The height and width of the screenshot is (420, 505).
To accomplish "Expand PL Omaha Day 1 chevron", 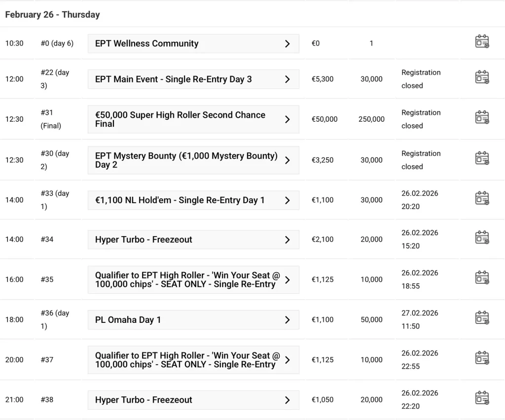I will 288,320.
